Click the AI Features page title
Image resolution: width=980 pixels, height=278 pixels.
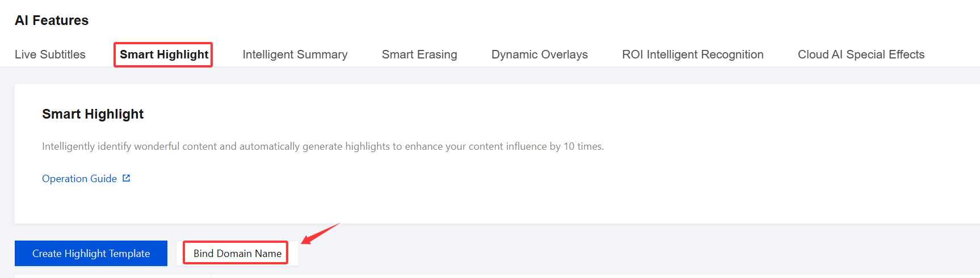pos(52,20)
